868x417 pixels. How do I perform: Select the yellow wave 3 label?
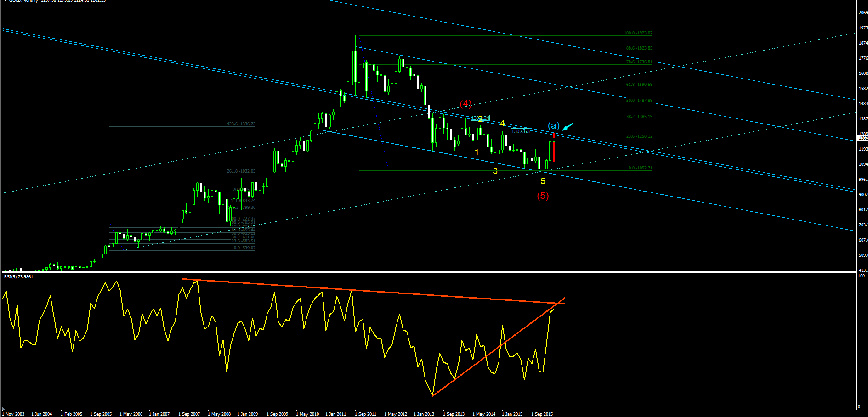click(495, 171)
